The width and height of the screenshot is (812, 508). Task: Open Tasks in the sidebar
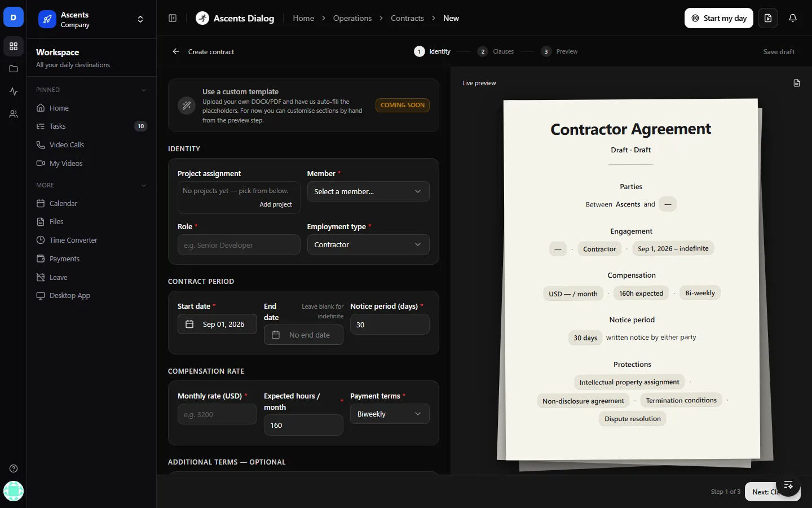91,126
